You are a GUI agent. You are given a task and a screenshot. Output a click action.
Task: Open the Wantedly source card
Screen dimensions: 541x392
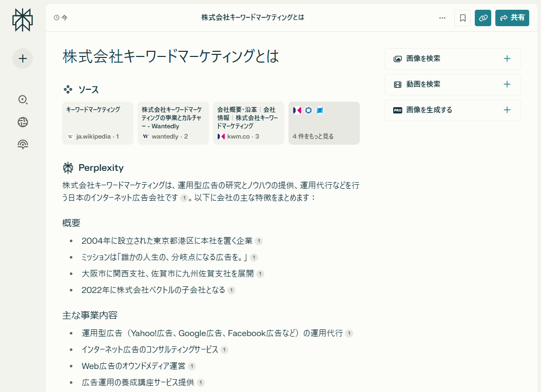point(173,123)
